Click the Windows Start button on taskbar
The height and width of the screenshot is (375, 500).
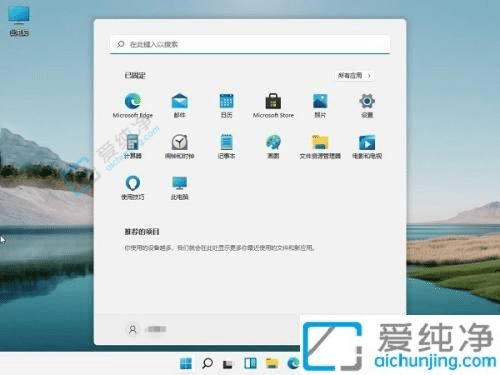[186, 363]
